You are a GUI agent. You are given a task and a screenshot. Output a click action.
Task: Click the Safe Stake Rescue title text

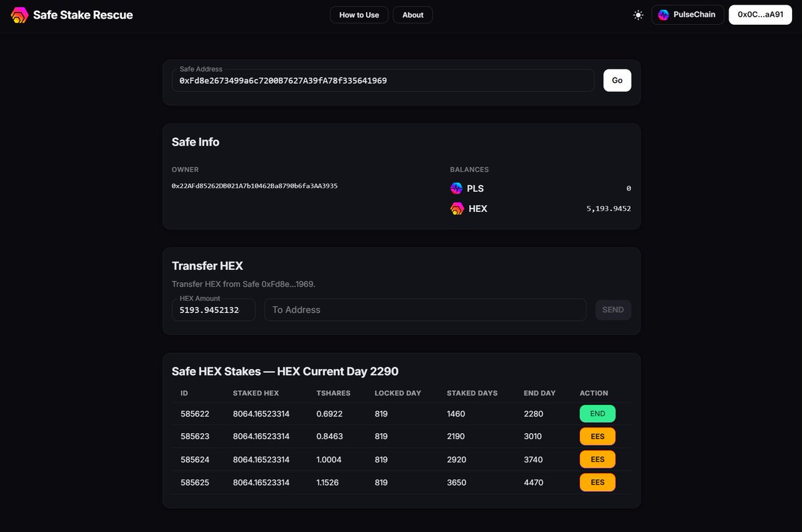click(83, 15)
